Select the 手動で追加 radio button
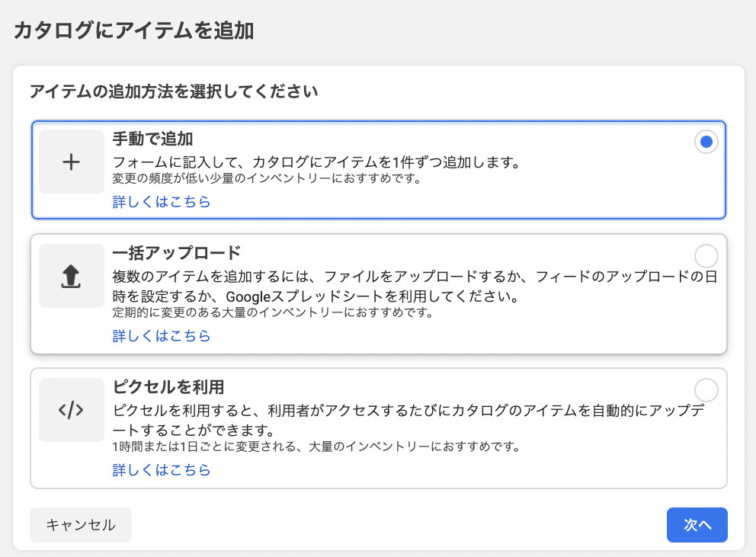756x557 pixels. pos(706,142)
